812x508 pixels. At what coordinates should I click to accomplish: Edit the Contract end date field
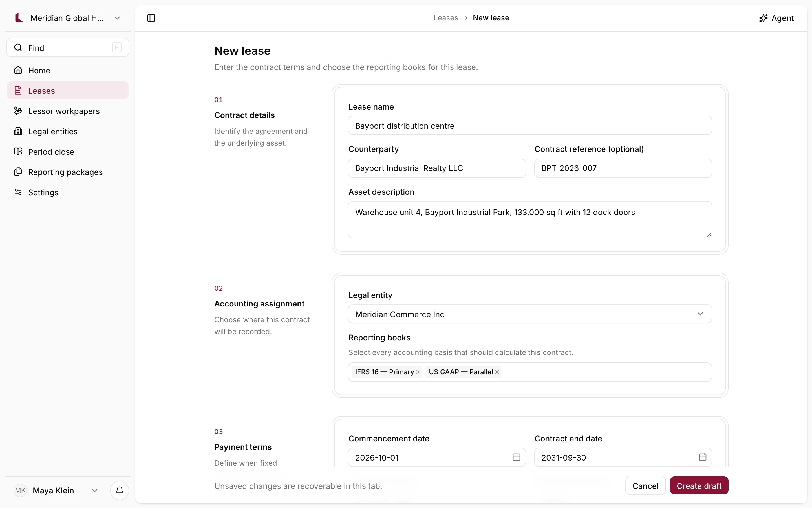pos(623,457)
